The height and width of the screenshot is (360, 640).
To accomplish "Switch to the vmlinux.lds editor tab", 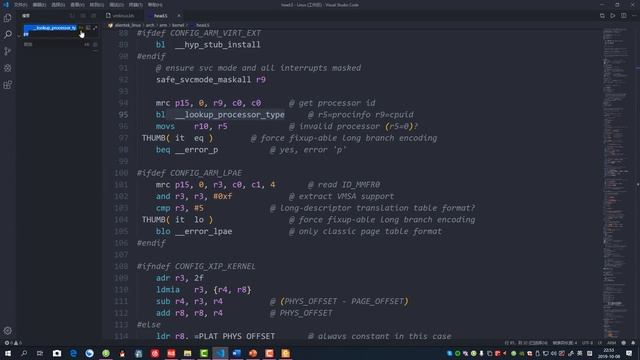I will [x=124, y=16].
